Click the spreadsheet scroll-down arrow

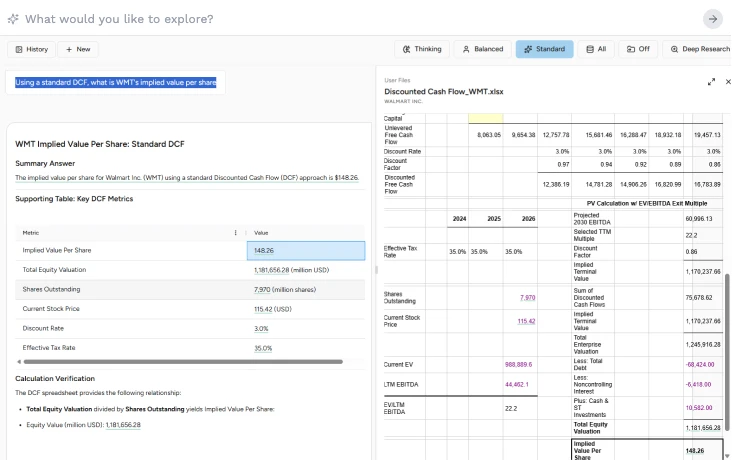click(x=727, y=456)
